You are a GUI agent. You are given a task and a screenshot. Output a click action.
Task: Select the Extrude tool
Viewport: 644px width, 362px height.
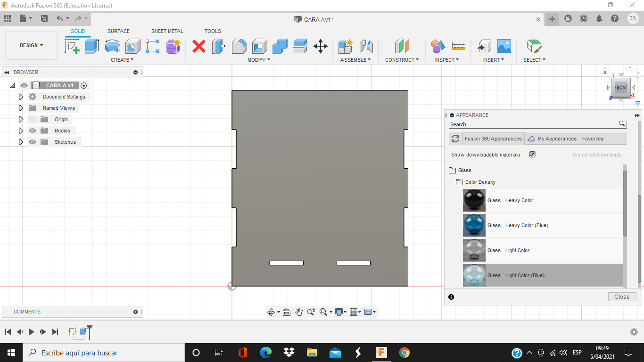click(92, 46)
